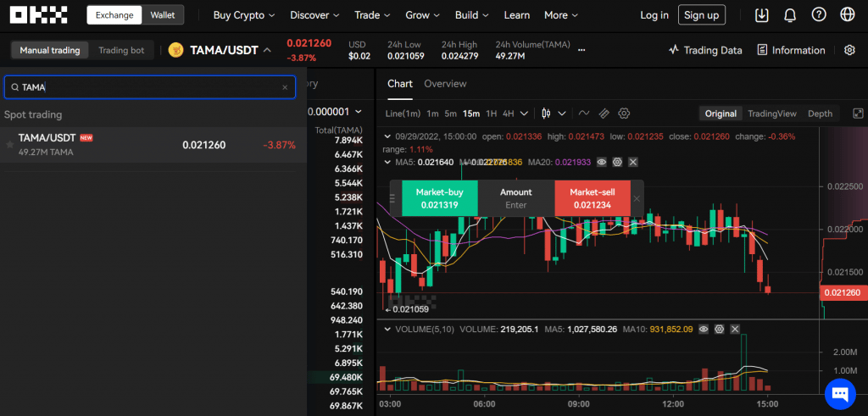Open the Build dropdown
This screenshot has height=416, width=868.
pos(472,15)
